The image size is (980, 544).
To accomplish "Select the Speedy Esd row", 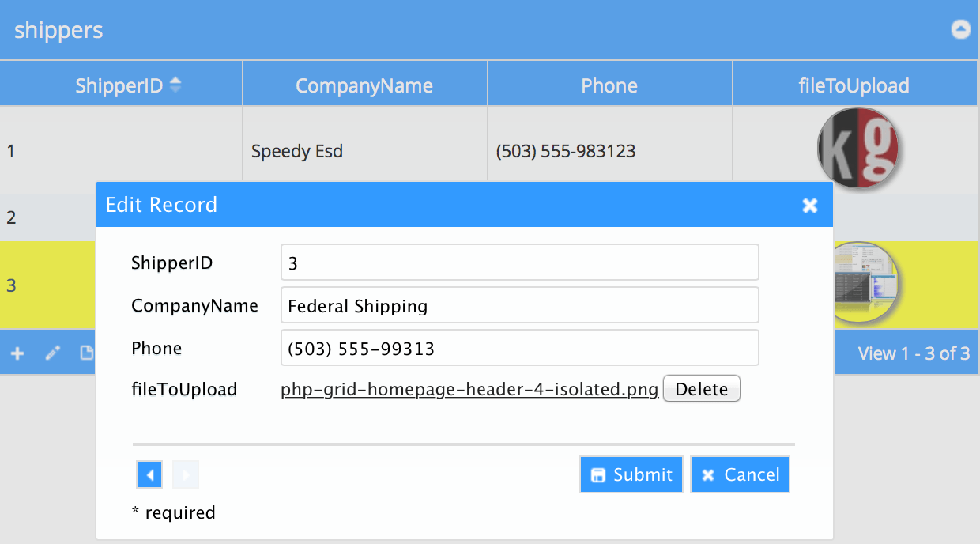I will pyautogui.click(x=489, y=150).
